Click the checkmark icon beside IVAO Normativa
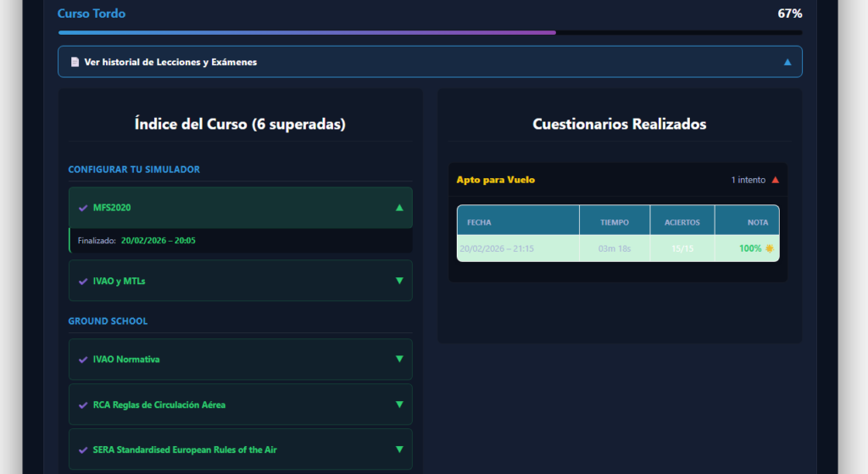 pos(83,360)
